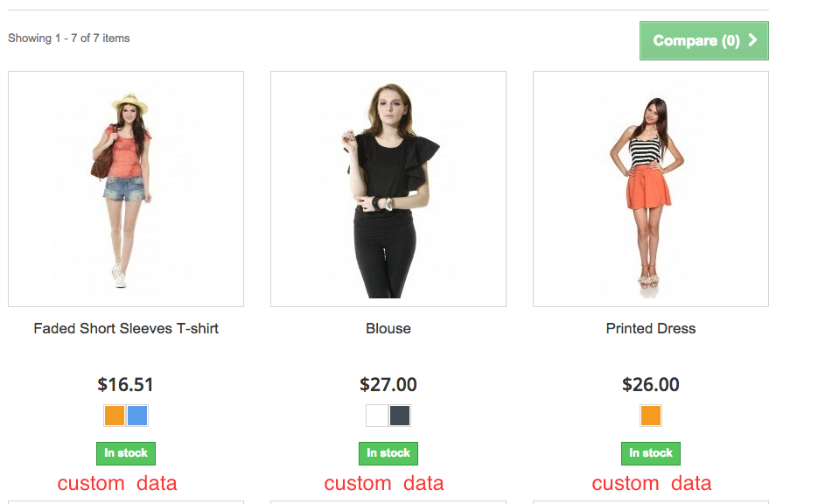Click the 'Showing 1 - 7 of 7 items' text

(x=69, y=38)
